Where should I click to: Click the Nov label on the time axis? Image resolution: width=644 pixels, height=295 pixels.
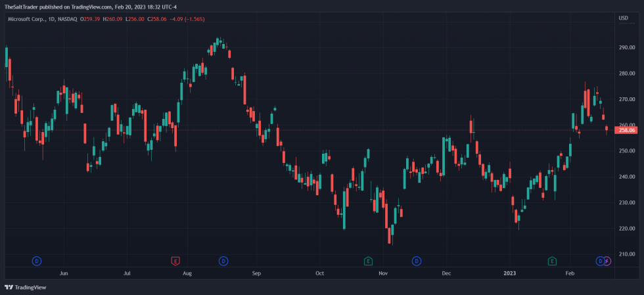point(384,272)
